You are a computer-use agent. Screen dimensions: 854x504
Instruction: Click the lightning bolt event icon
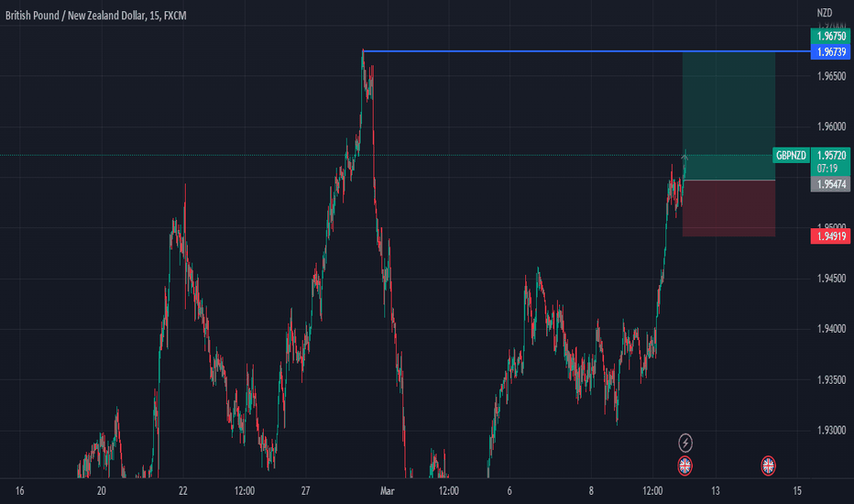(685, 443)
